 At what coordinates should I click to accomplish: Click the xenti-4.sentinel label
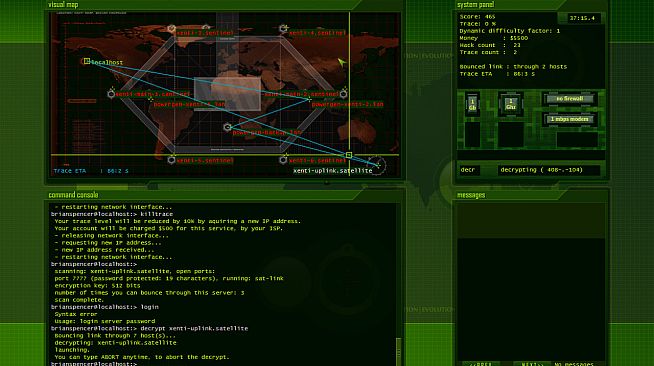tap(317, 33)
